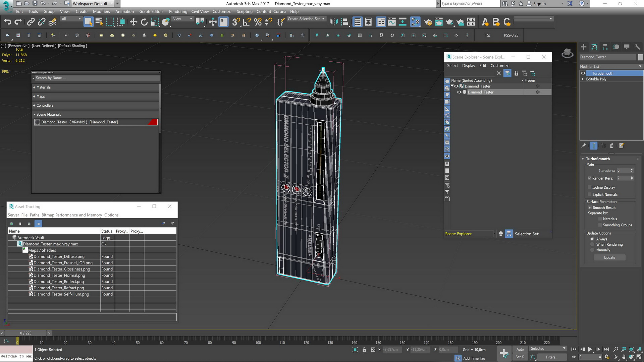Choose the Select and Rotate tool
Viewport: 644px width, 362px height.
(x=144, y=22)
